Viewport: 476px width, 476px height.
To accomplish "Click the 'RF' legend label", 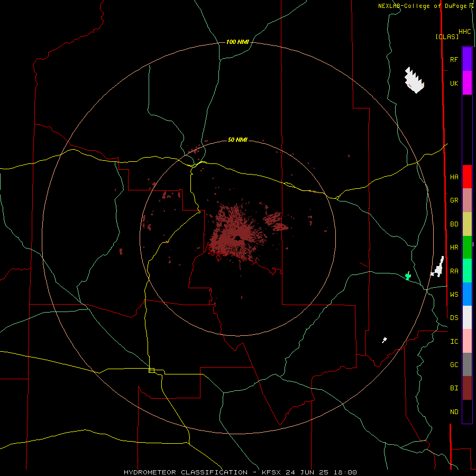I will click(454, 59).
